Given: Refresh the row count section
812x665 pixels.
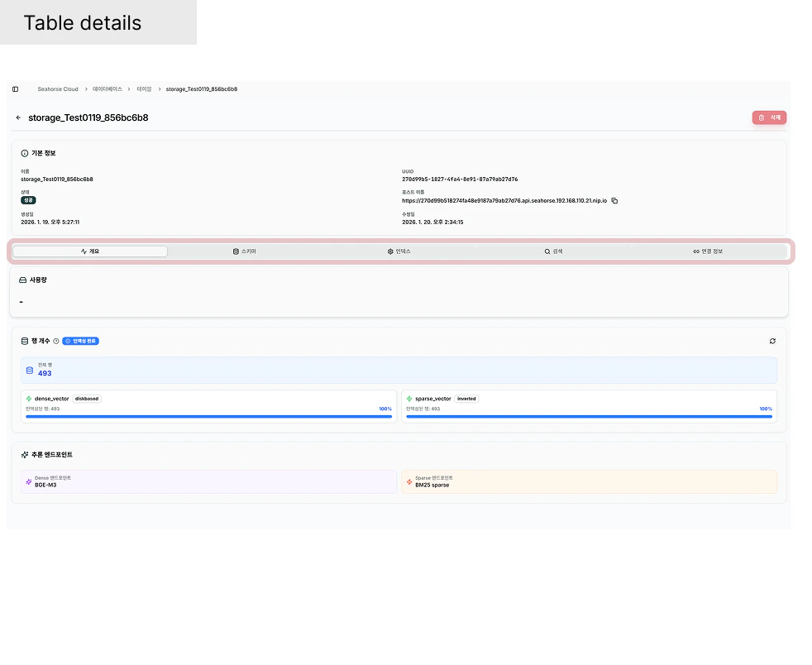Looking at the screenshot, I should coord(772,341).
